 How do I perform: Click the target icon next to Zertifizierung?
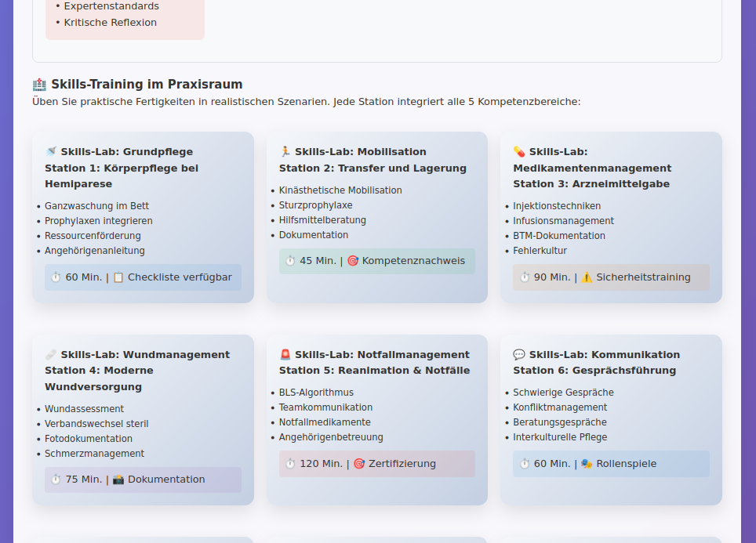pyautogui.click(x=359, y=464)
